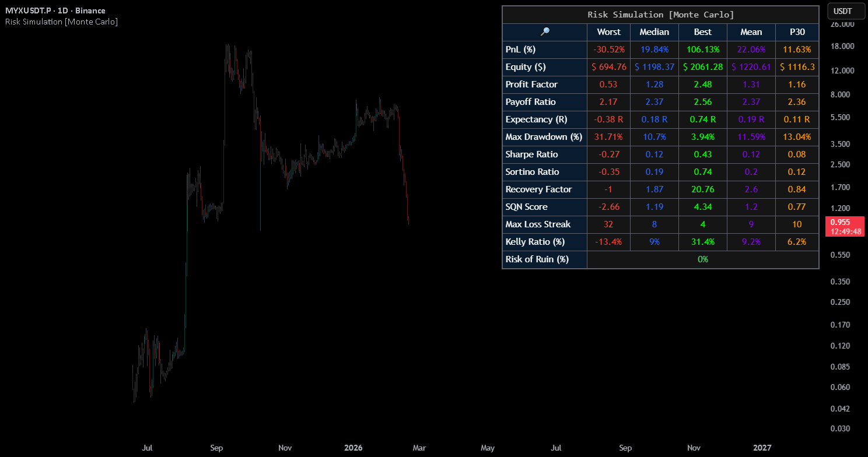Click the worst PnL value -30.52%
868x457 pixels.
click(609, 50)
